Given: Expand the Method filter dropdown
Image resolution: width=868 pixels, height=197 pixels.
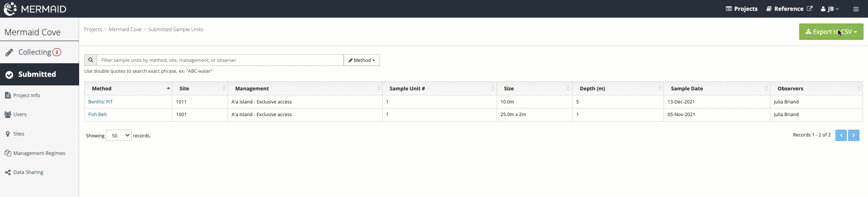Looking at the screenshot, I should [x=362, y=60].
